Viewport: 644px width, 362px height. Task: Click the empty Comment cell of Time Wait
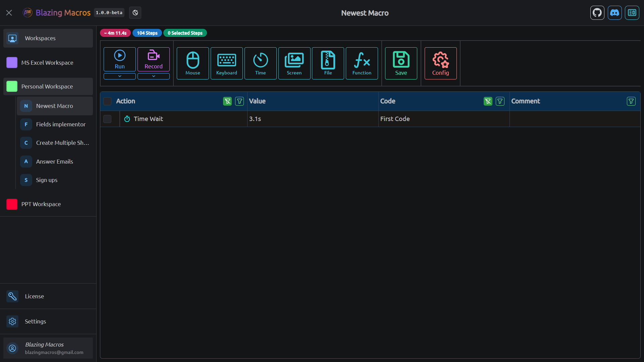575,119
